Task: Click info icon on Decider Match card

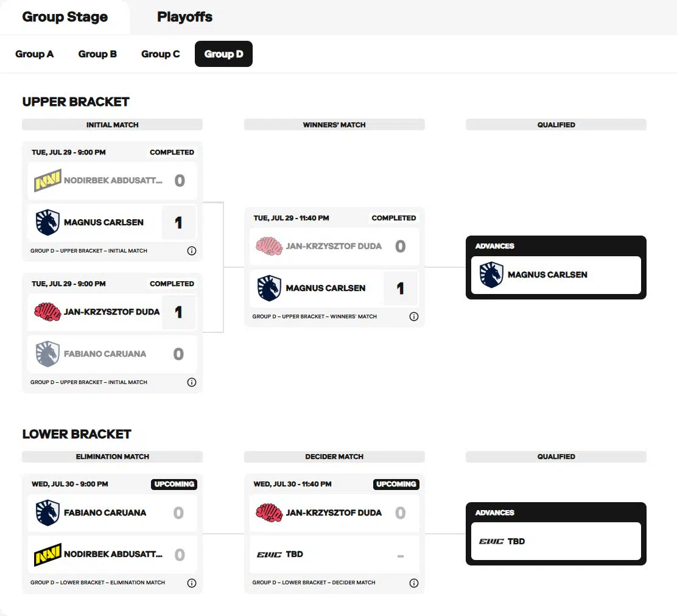Action: [x=413, y=583]
